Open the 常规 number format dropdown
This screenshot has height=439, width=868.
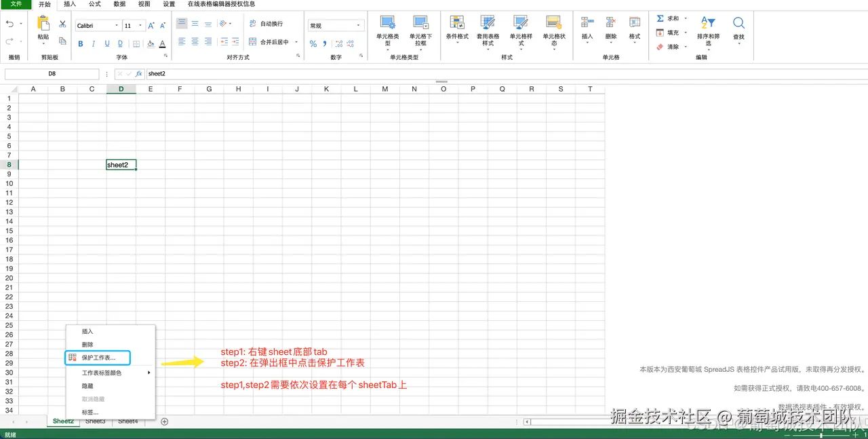pyautogui.click(x=358, y=24)
